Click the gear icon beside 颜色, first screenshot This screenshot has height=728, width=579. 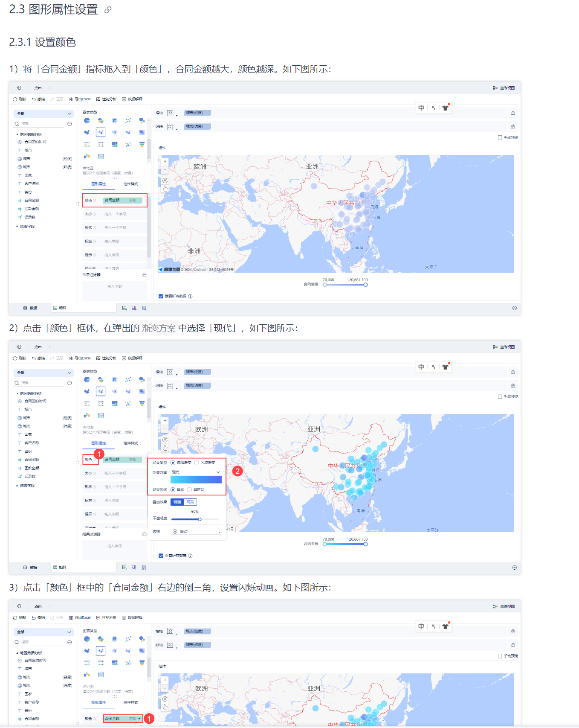[95, 201]
